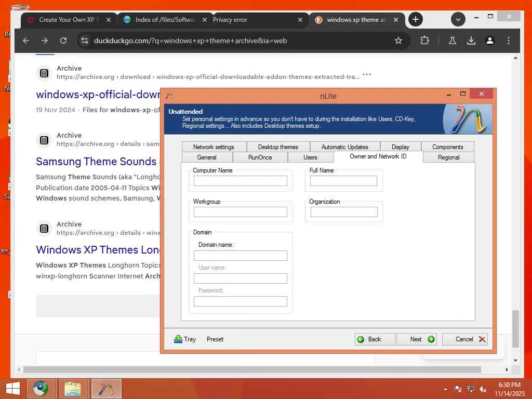Click the Computer Name text field
This screenshot has width=532, height=399.
[240, 181]
